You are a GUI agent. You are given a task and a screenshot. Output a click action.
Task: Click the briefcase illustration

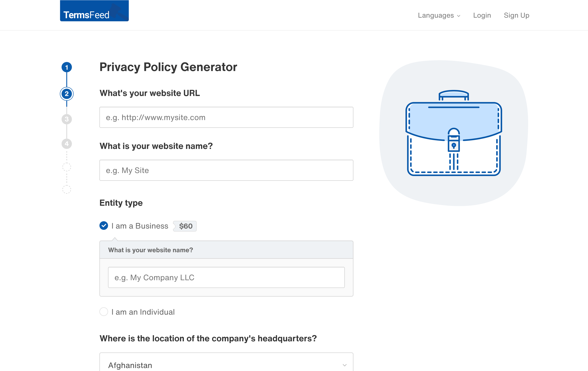tap(453, 133)
